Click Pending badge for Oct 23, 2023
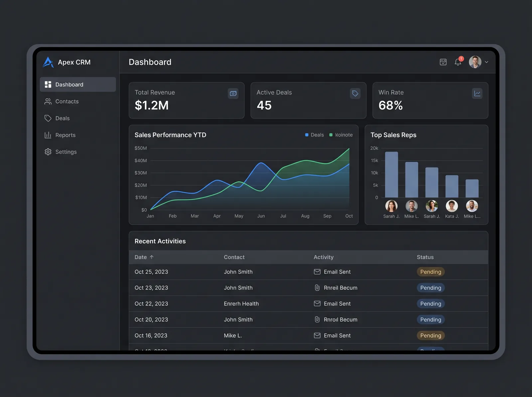The width and height of the screenshot is (532, 397). (431, 288)
